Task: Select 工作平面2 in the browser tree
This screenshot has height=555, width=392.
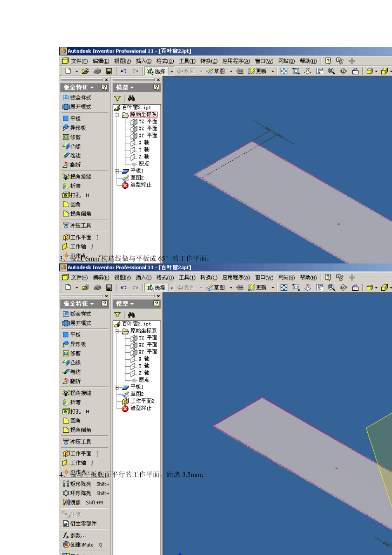Action: pyautogui.click(x=139, y=401)
